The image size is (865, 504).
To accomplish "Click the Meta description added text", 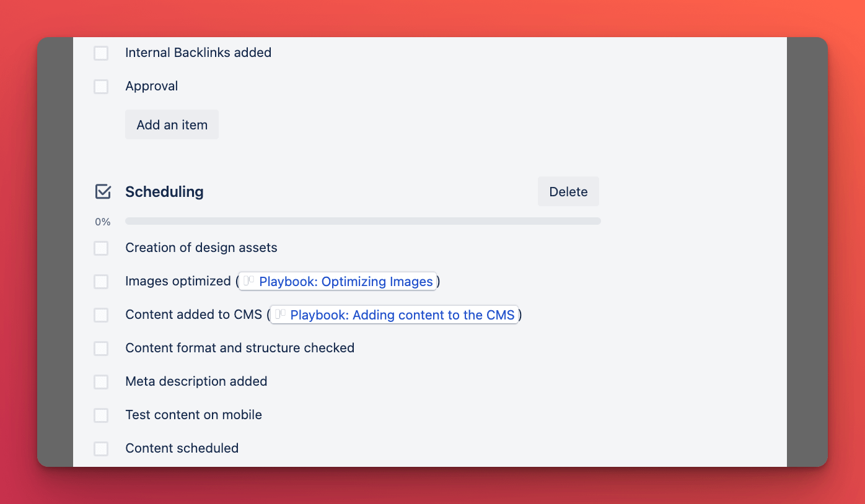I will pos(196,381).
